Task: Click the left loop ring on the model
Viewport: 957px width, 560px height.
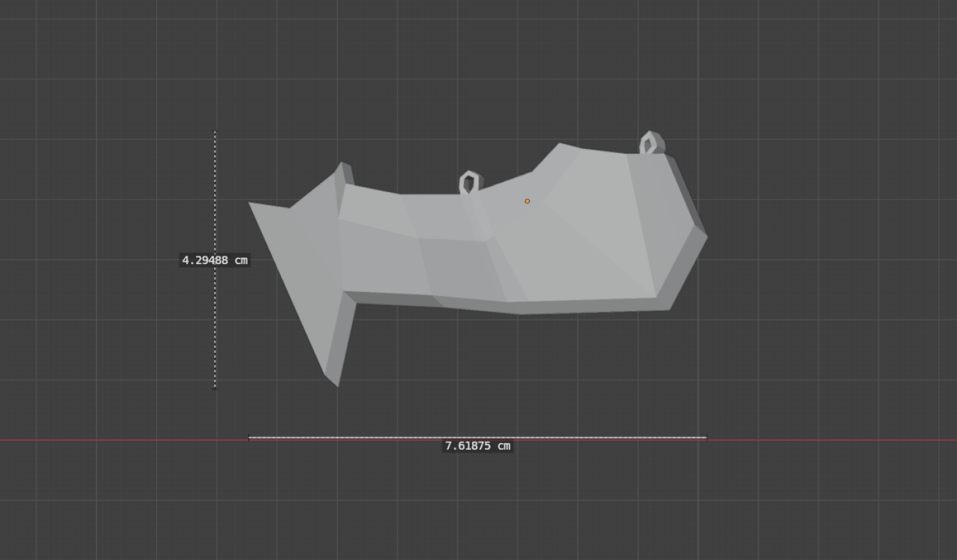Action: [x=468, y=183]
